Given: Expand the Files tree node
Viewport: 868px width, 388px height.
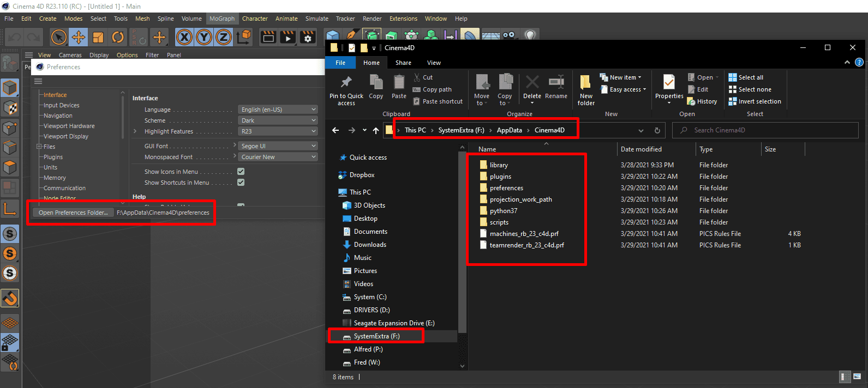Looking at the screenshot, I should pos(39,147).
